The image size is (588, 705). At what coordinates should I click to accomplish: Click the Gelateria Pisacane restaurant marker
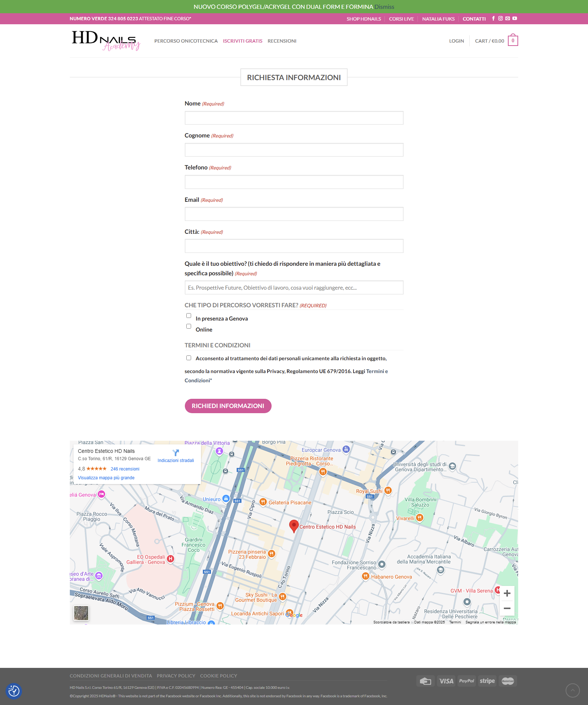[x=263, y=502]
